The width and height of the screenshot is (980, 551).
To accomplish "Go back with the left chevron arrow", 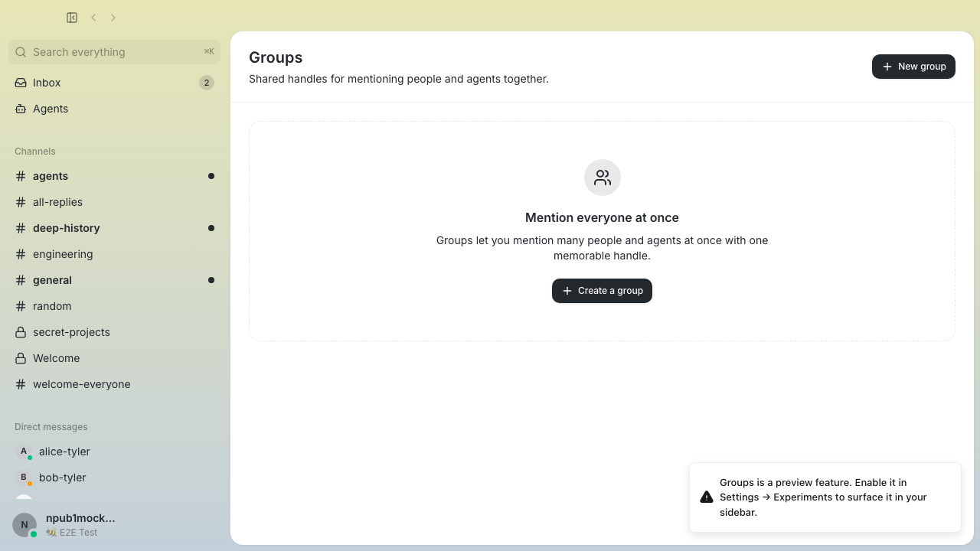I will click(x=93, y=18).
